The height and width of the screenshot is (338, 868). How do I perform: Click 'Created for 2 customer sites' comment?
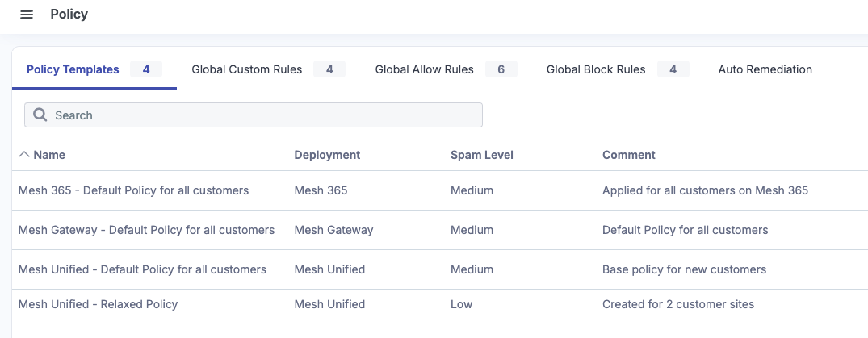point(677,304)
